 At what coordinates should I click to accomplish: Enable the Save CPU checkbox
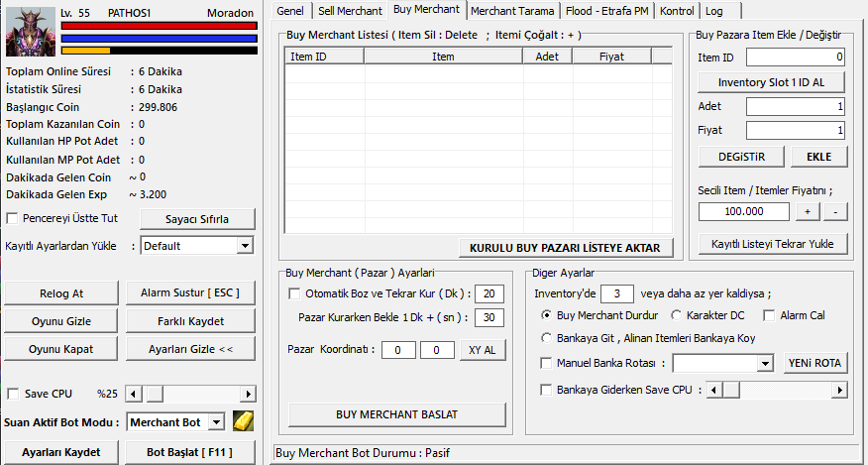(x=13, y=394)
